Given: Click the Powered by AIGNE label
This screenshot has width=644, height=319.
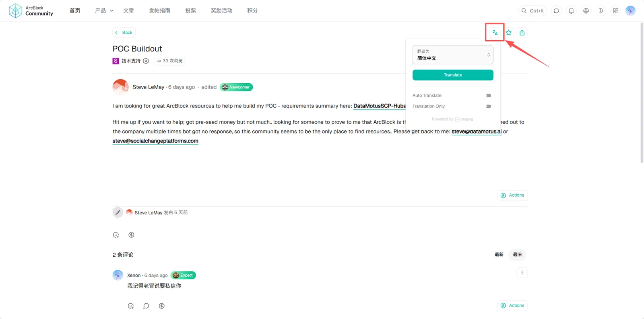Looking at the screenshot, I should click(452, 119).
